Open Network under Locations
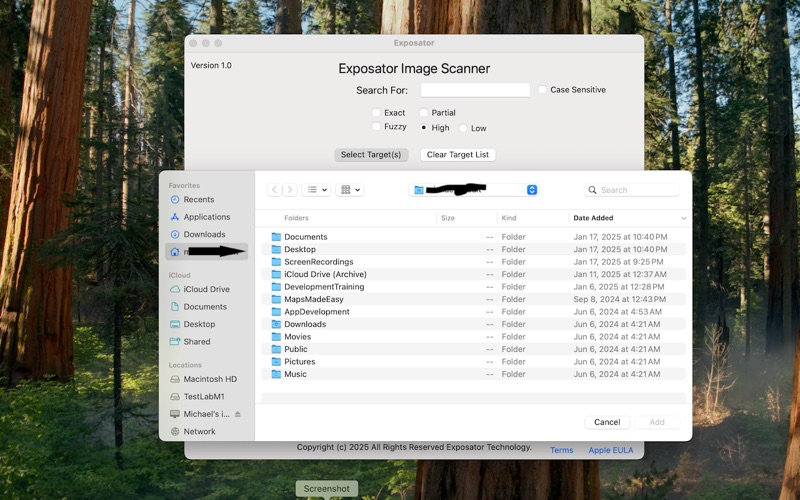Viewport: 800px width, 500px height. click(192, 431)
